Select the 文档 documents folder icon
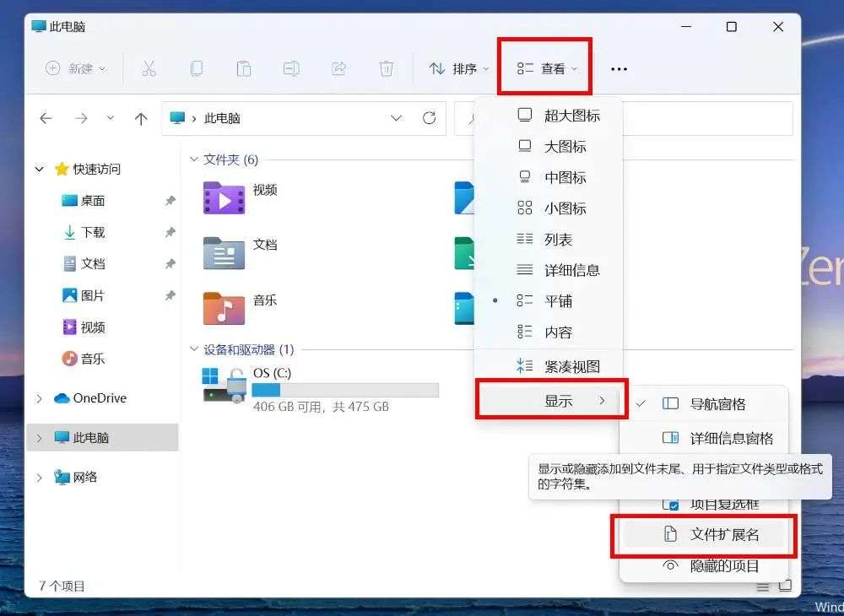Screen dimensions: 844x616 [224, 253]
